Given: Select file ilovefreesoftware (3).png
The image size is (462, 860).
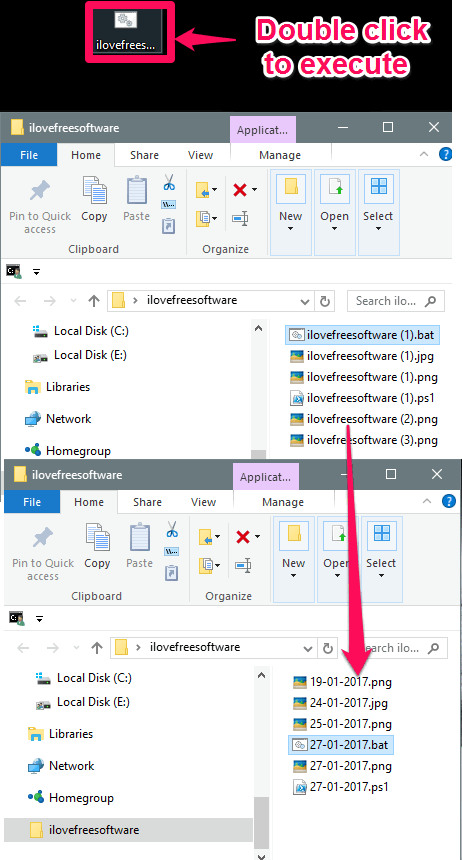Looking at the screenshot, I should [364, 440].
